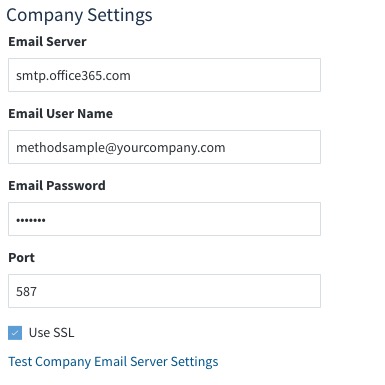Click the masked password dots
This screenshot has width=385, height=385.
31,220
